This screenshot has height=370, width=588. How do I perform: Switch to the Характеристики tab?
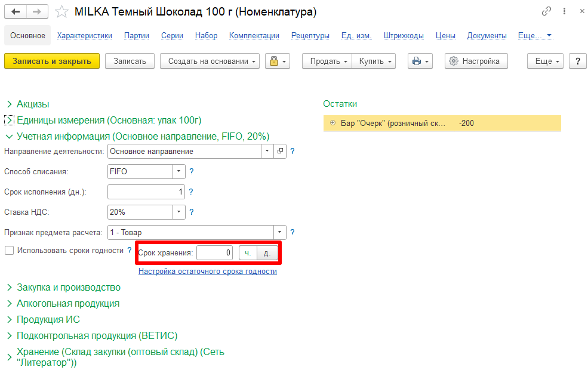[84, 36]
